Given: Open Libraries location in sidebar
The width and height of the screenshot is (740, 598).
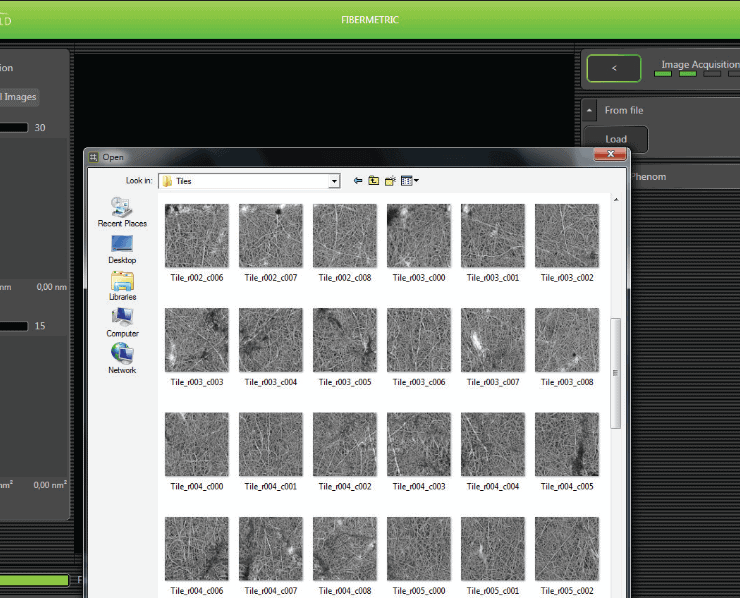Looking at the screenshot, I should pyautogui.click(x=122, y=286).
